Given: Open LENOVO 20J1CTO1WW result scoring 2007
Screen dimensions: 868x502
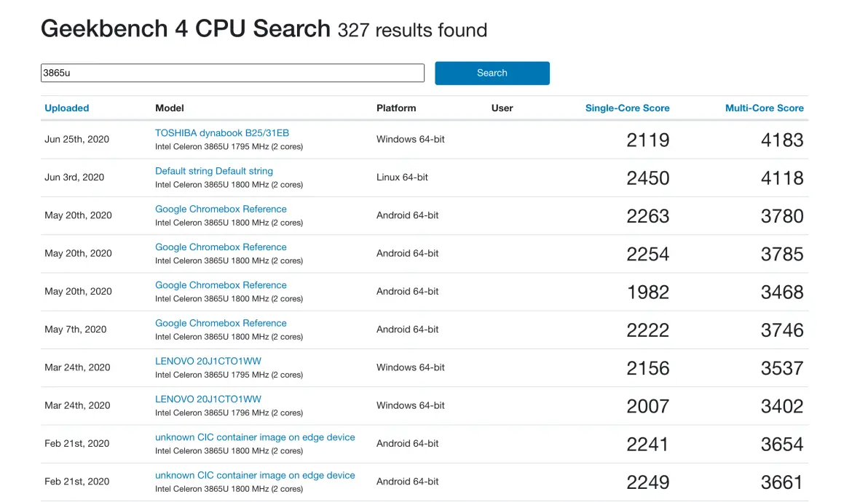Looking at the screenshot, I should coord(208,399).
